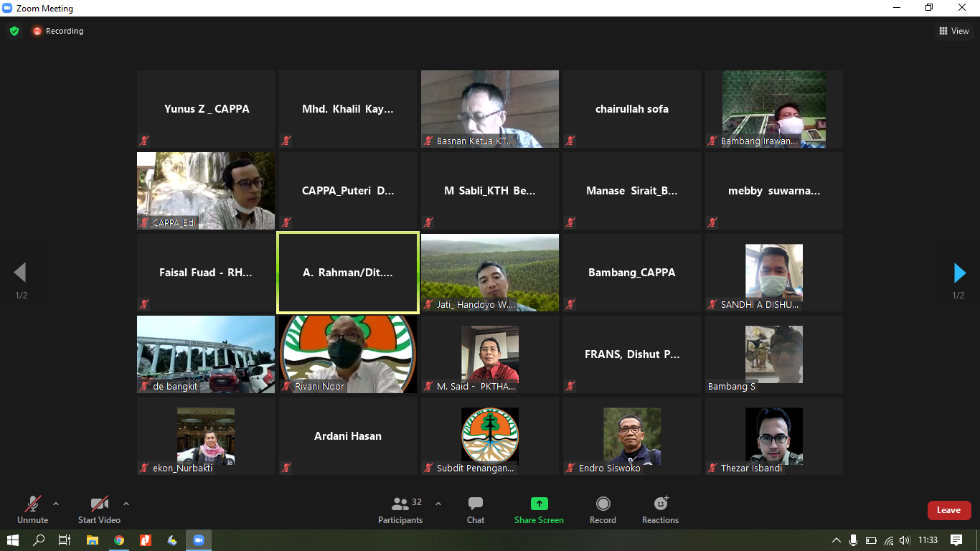Click the system tray volume icon
980x551 pixels.
[905, 540]
